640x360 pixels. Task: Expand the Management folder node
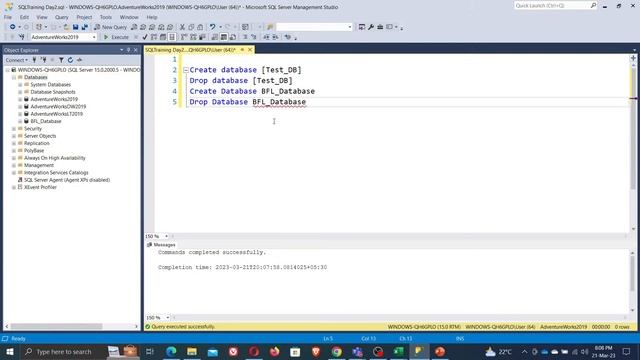coord(13,165)
